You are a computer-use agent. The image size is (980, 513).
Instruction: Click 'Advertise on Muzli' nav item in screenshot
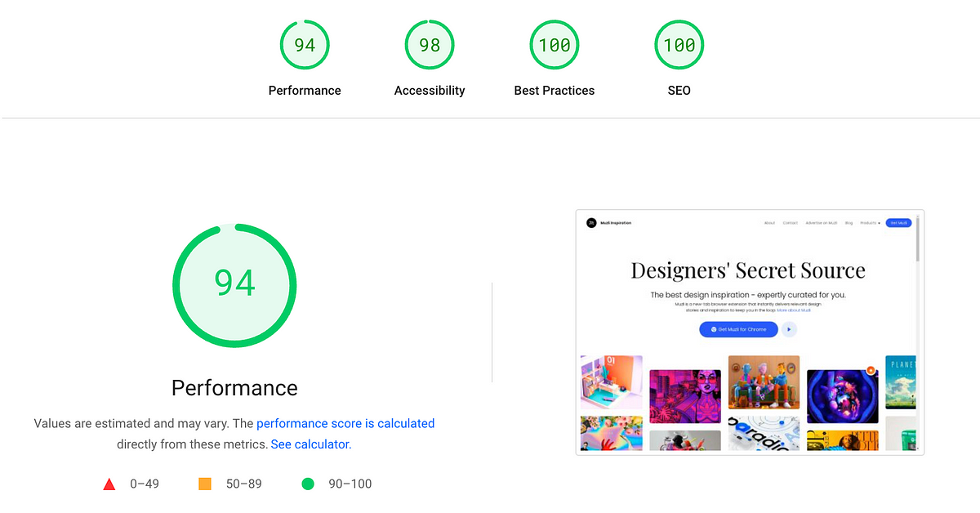click(822, 223)
